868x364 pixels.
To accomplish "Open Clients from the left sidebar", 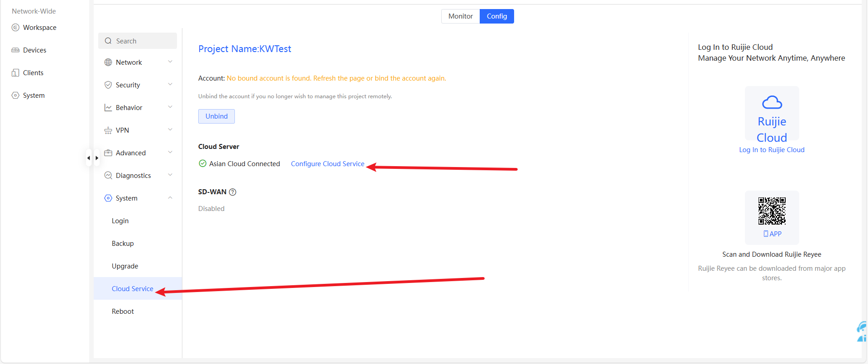I will point(33,73).
